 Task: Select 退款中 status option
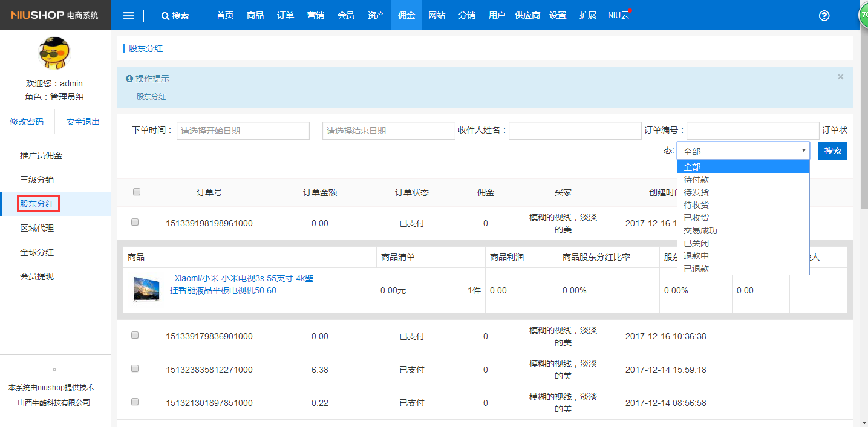[743, 256]
